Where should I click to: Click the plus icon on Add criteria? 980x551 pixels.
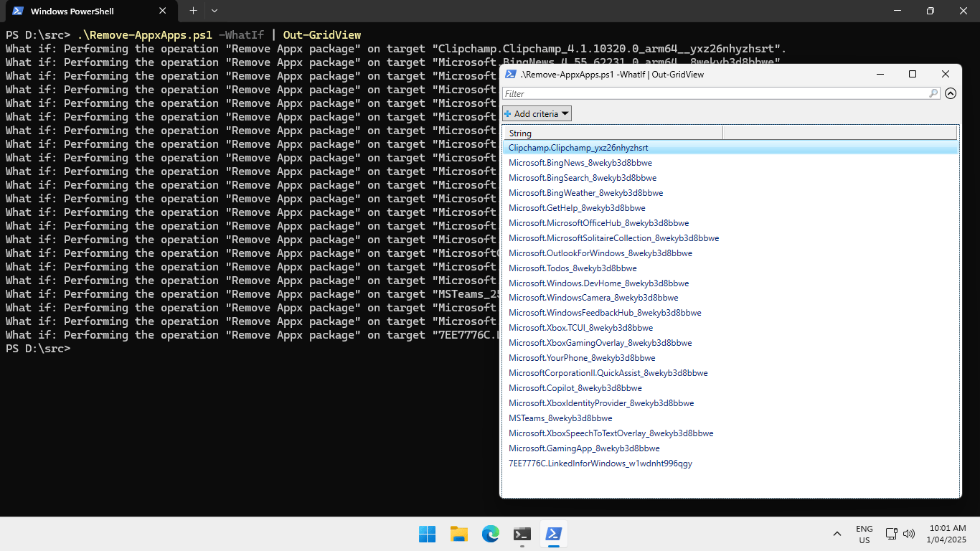508,113
